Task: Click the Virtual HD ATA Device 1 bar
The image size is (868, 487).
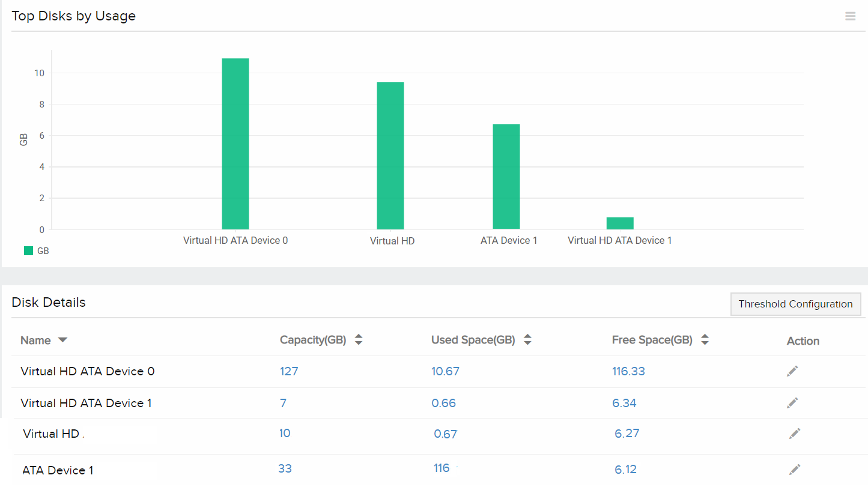Action: (620, 223)
